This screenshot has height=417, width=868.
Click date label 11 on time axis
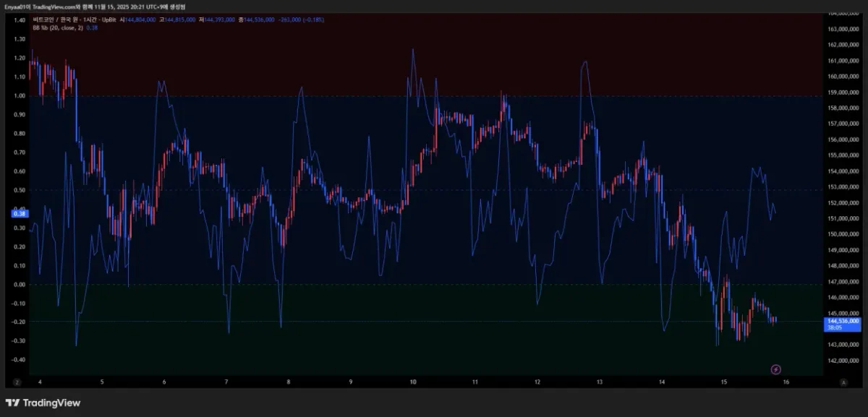(x=475, y=381)
